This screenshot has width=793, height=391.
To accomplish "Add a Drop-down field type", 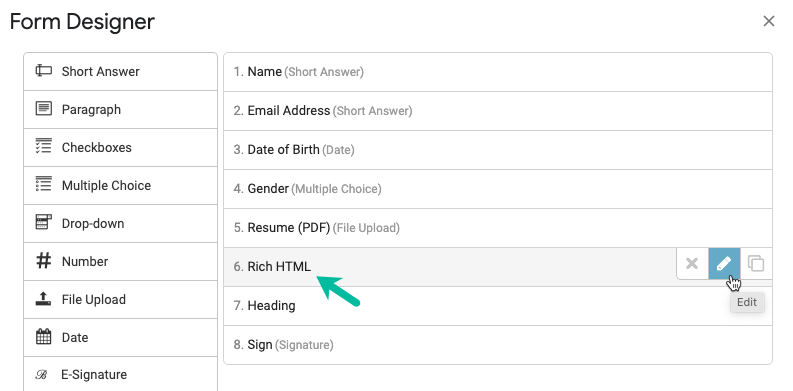I will pos(120,223).
